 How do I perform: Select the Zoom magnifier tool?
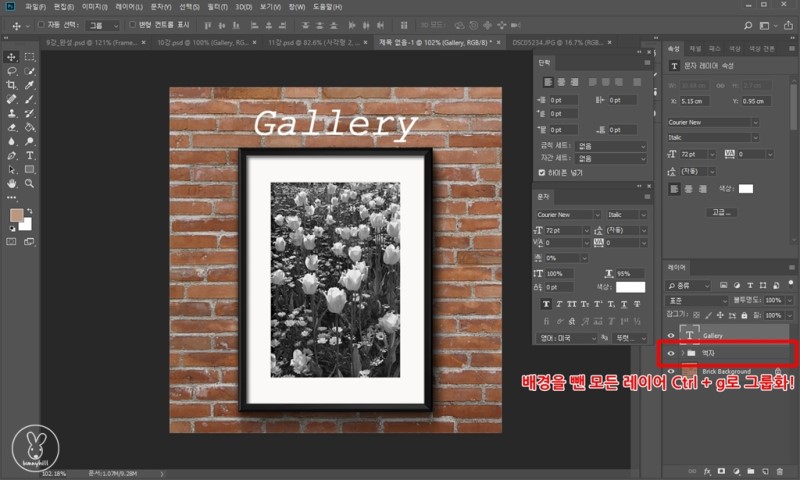(x=30, y=184)
